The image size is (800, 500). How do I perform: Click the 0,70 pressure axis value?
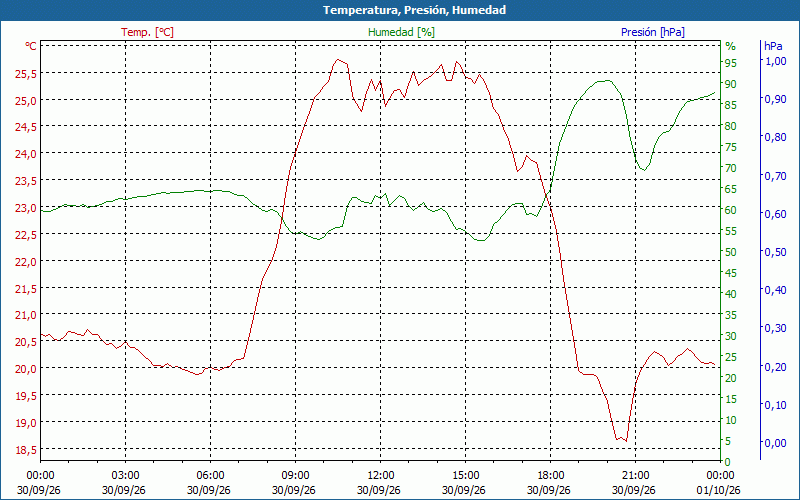(x=776, y=176)
